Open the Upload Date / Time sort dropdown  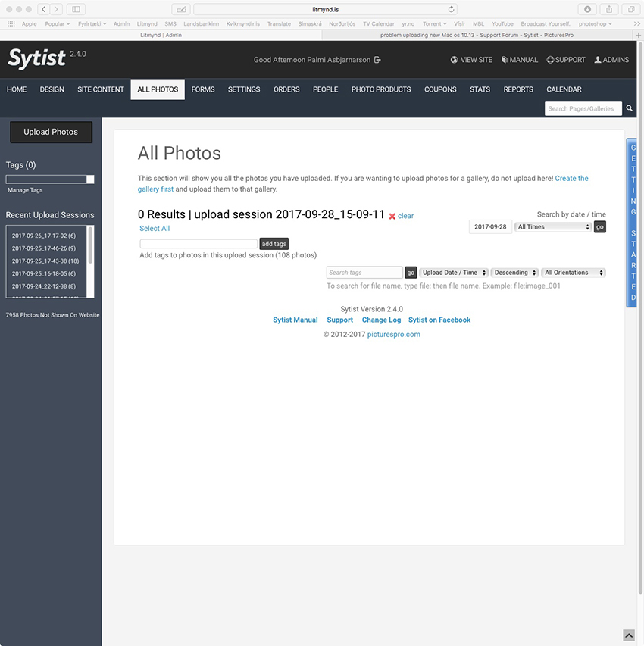(x=454, y=273)
